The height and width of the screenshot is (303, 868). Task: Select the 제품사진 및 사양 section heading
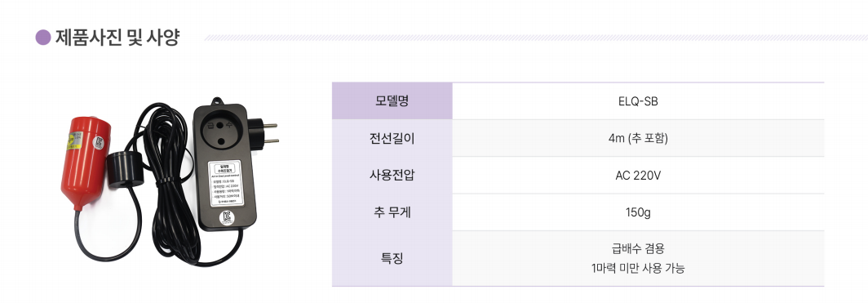point(117,37)
